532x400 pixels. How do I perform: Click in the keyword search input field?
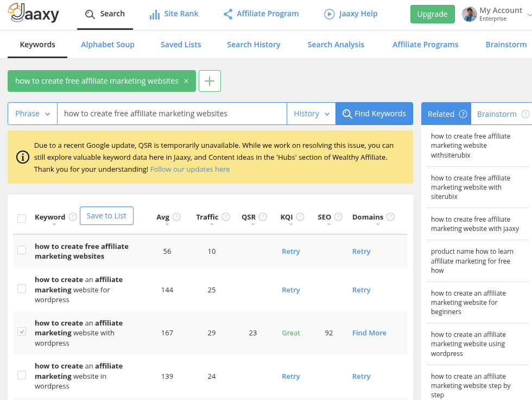click(172, 114)
